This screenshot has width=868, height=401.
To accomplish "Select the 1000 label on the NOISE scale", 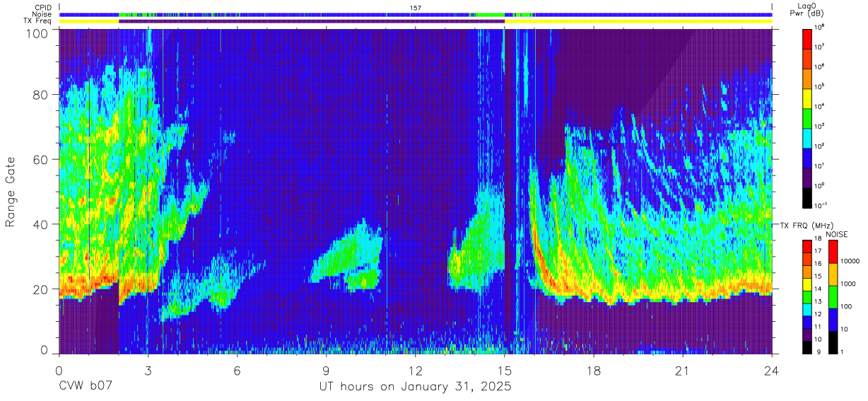I will (x=850, y=285).
